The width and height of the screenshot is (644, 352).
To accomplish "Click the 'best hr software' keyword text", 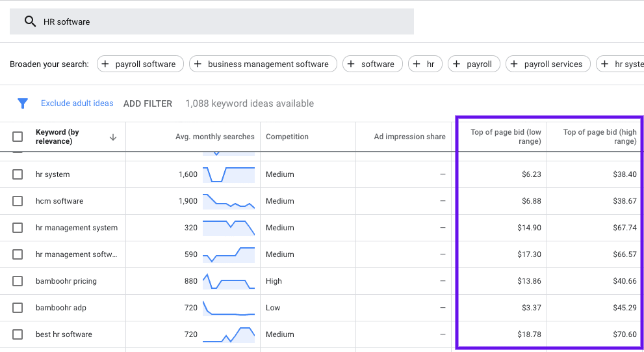I will tap(64, 334).
